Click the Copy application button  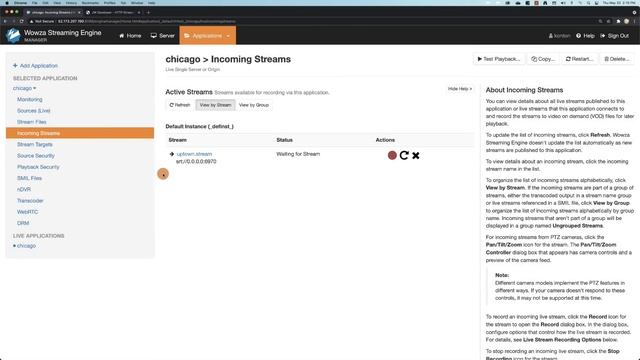click(543, 59)
